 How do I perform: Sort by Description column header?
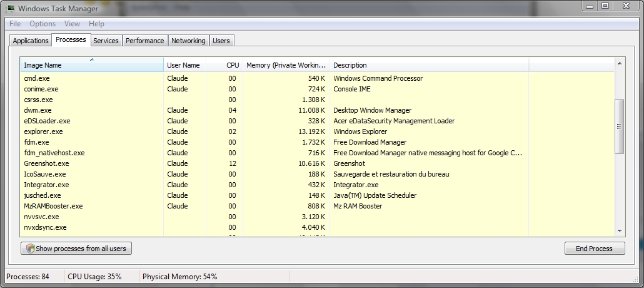click(429, 65)
